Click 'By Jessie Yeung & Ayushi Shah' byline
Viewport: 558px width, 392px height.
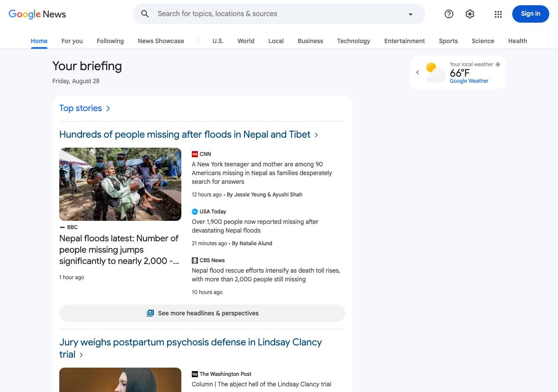[x=265, y=195]
